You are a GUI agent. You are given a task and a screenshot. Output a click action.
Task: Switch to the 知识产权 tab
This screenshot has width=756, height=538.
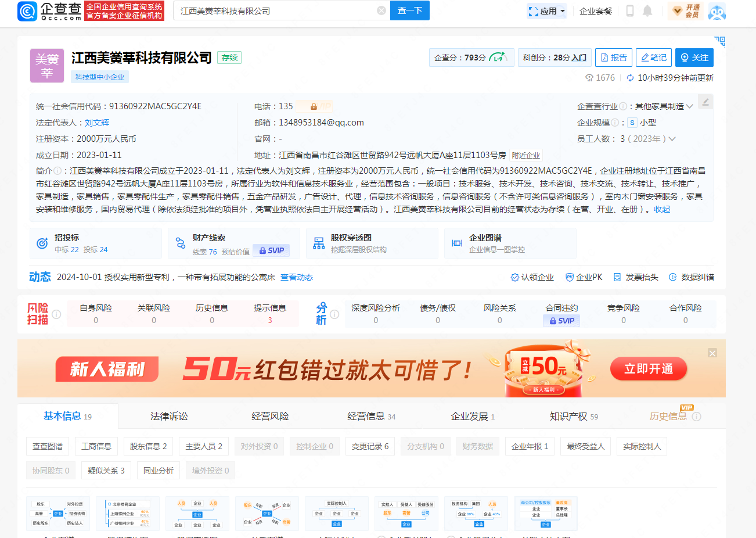(574, 416)
